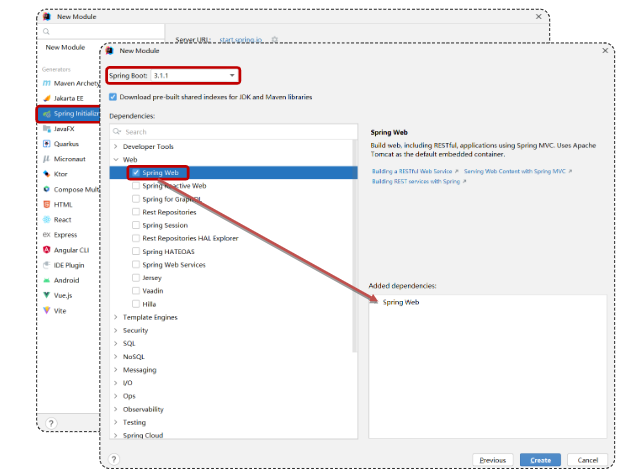Screen dimensions: 629x475
Task: Click the HTML generator icon
Action: click(x=47, y=204)
